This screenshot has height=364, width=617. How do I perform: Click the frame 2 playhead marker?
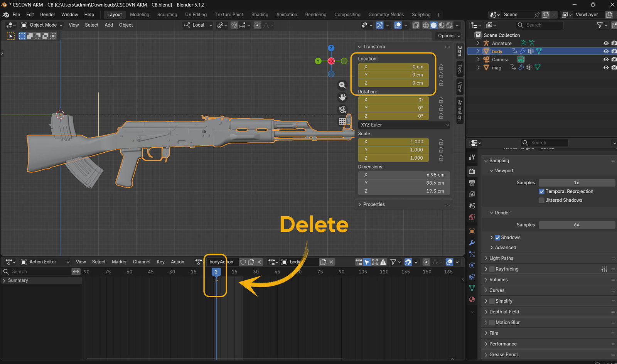(x=216, y=272)
